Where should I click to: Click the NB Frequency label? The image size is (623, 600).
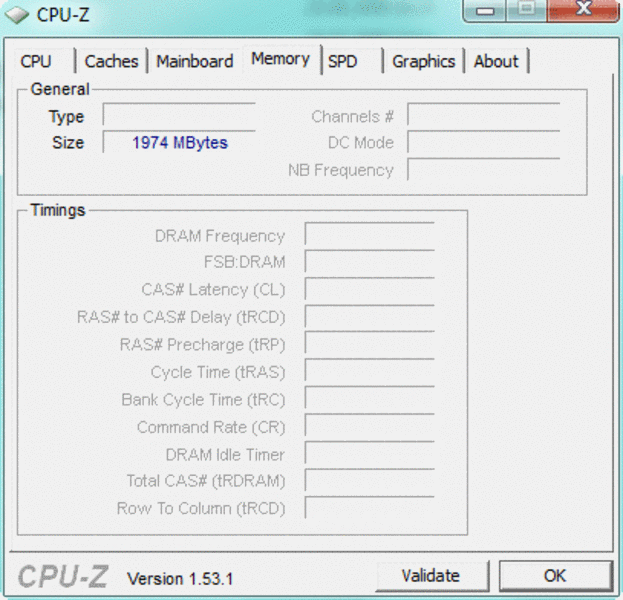click(x=341, y=170)
